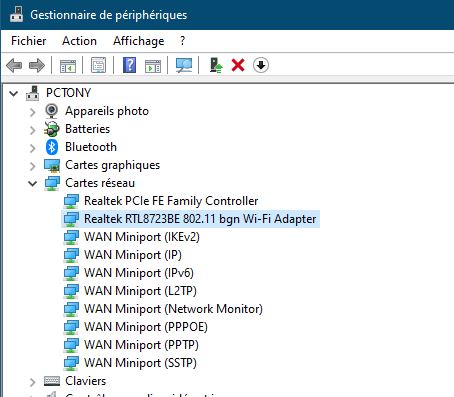Expand the Appareils photo category

click(x=33, y=112)
